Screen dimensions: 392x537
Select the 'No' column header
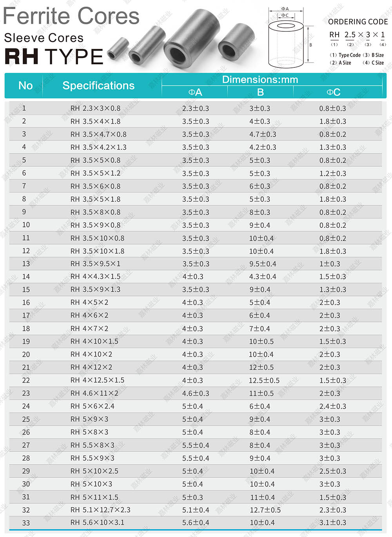pyautogui.click(x=25, y=85)
